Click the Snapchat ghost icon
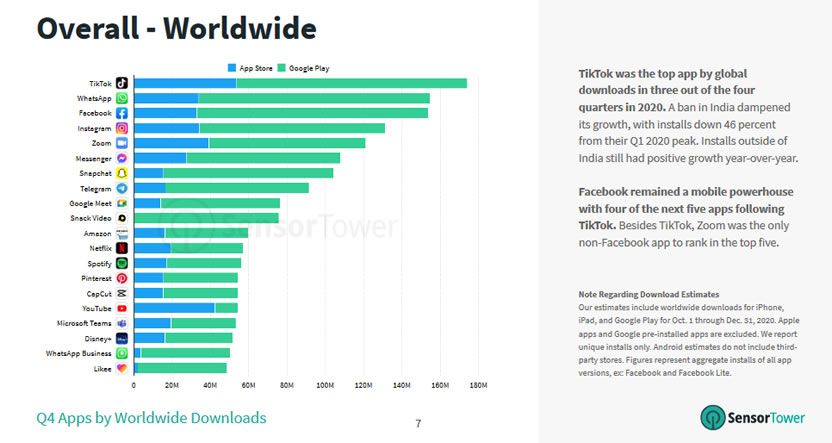The width and height of the screenshot is (832, 443). 122,173
